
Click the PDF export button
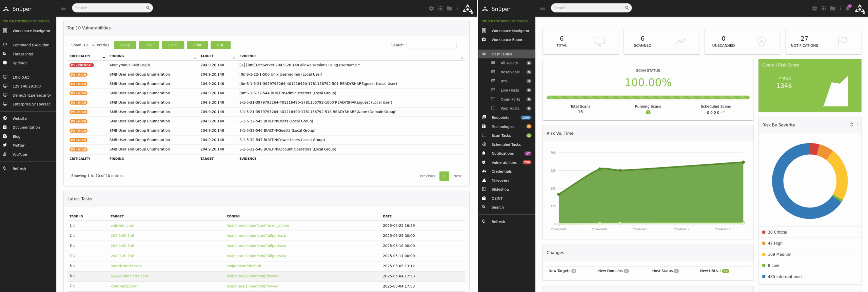tap(220, 45)
